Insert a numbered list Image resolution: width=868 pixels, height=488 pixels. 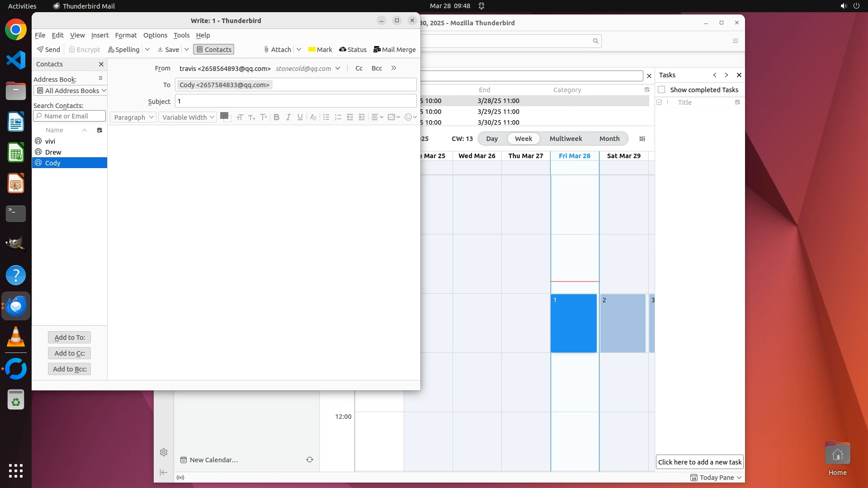point(338,117)
